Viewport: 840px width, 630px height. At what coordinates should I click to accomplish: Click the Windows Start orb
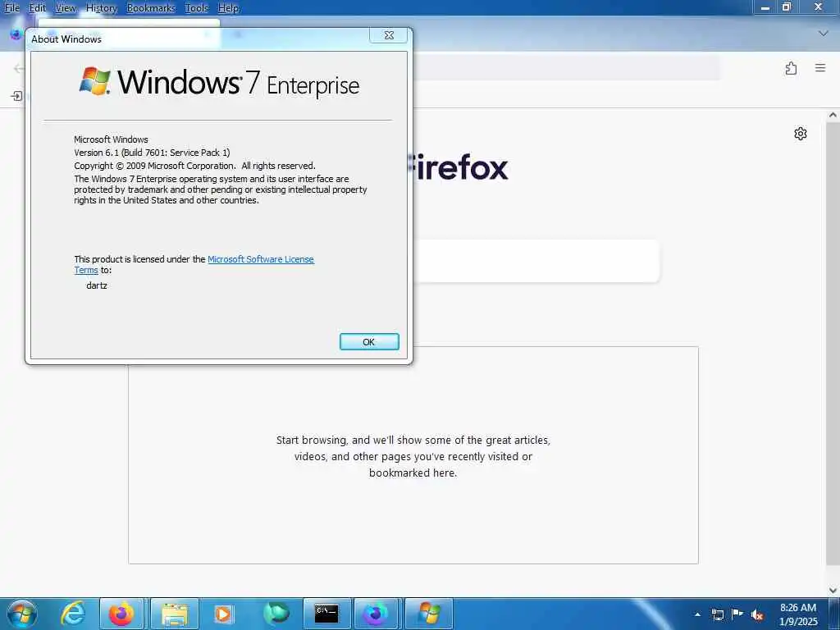click(x=21, y=614)
